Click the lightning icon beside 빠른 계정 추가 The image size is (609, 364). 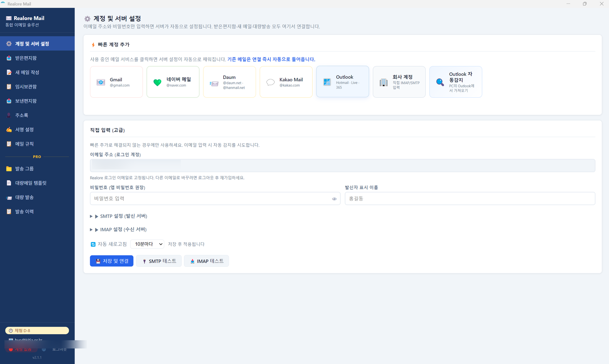[93, 45]
